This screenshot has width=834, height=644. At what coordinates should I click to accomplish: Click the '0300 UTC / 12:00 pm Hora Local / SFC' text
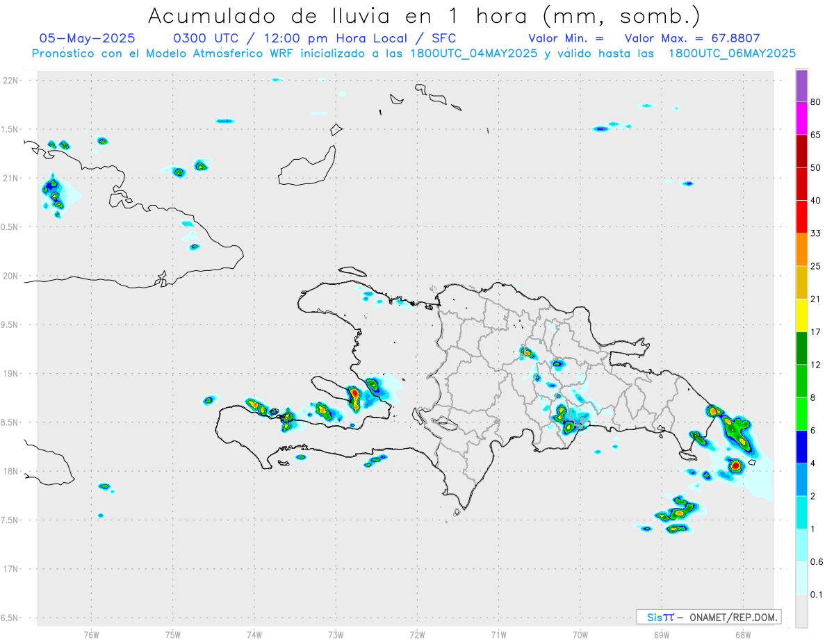pyautogui.click(x=314, y=38)
